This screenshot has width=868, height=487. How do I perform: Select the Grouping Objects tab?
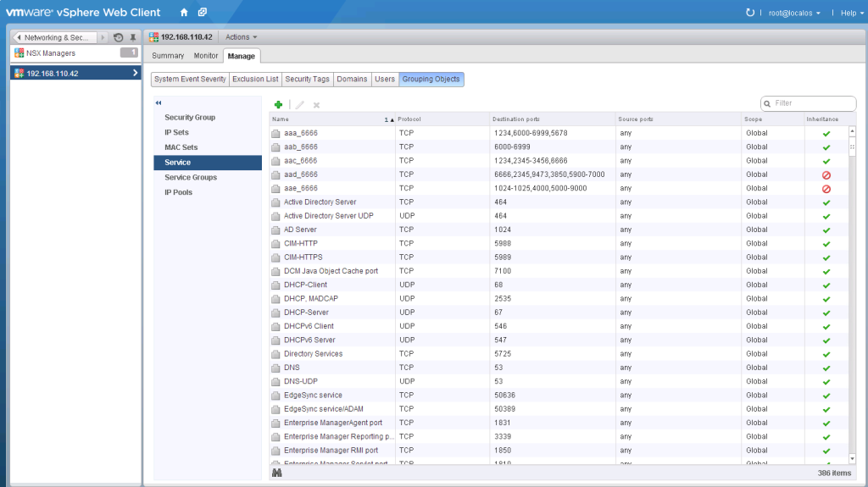431,79
